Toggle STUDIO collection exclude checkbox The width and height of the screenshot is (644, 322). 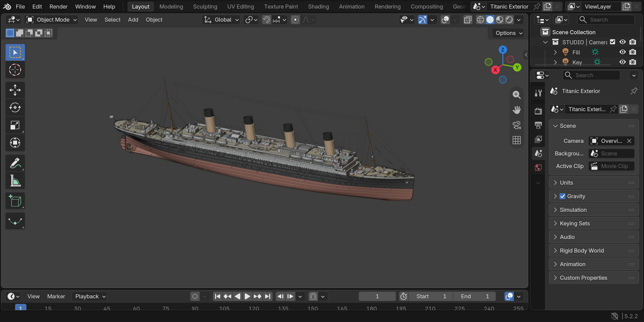(612, 42)
